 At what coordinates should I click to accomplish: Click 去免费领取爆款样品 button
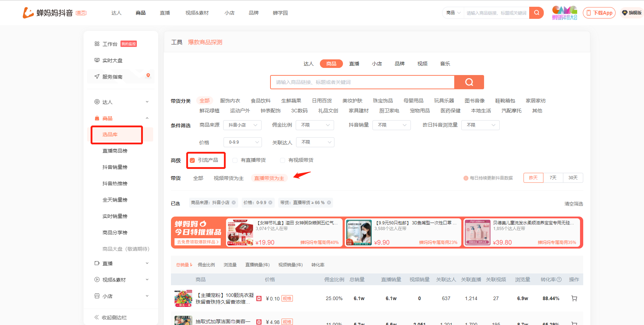pyautogui.click(x=198, y=242)
